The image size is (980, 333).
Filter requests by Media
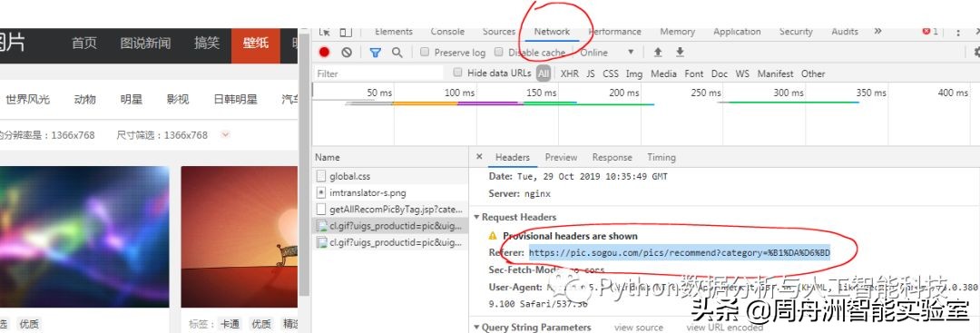(663, 73)
